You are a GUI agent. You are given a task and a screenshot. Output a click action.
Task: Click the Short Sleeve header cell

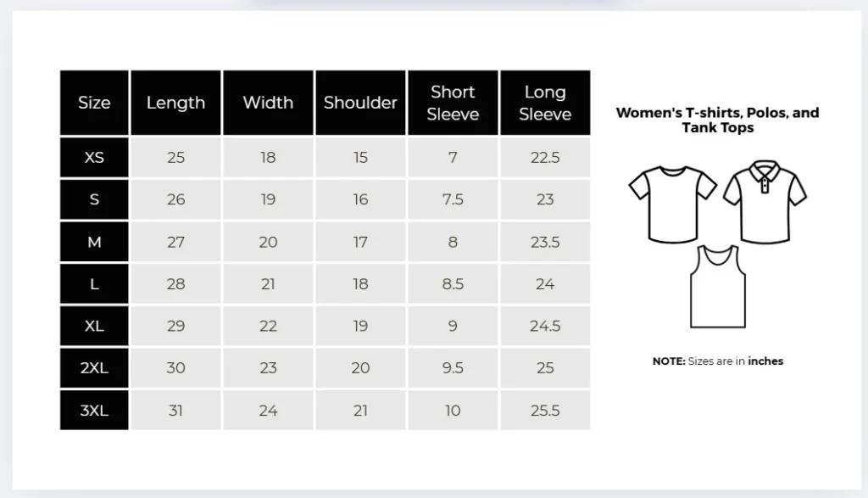(x=453, y=103)
